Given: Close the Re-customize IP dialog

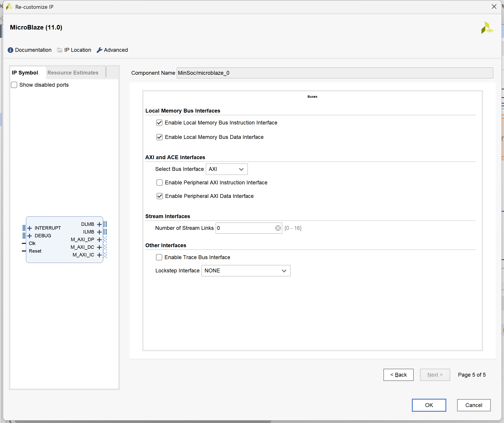Looking at the screenshot, I should pyautogui.click(x=494, y=7).
